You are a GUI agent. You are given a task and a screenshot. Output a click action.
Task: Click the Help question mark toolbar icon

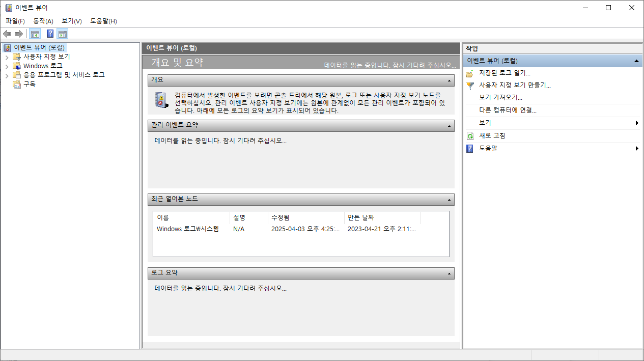[x=49, y=34]
